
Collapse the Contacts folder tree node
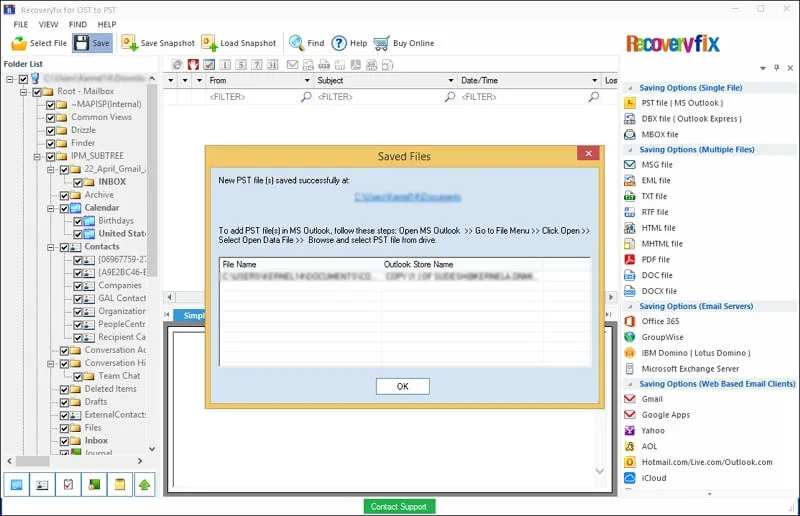(50, 246)
